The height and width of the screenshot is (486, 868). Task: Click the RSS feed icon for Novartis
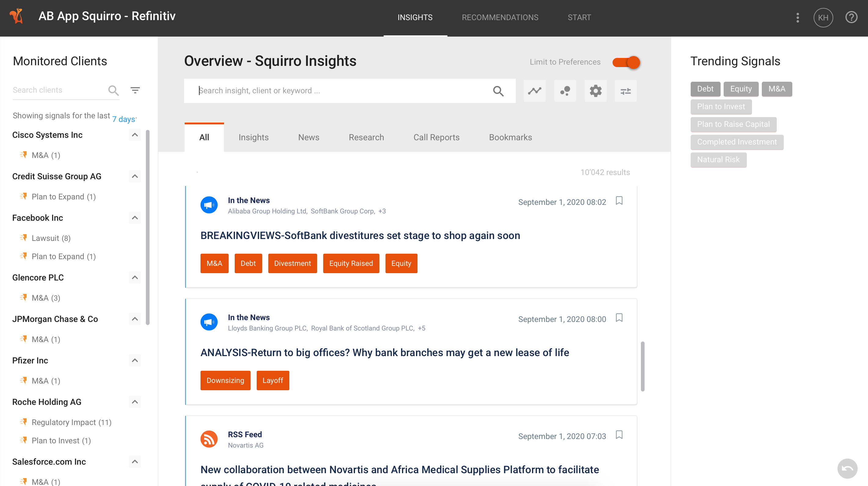point(209,439)
